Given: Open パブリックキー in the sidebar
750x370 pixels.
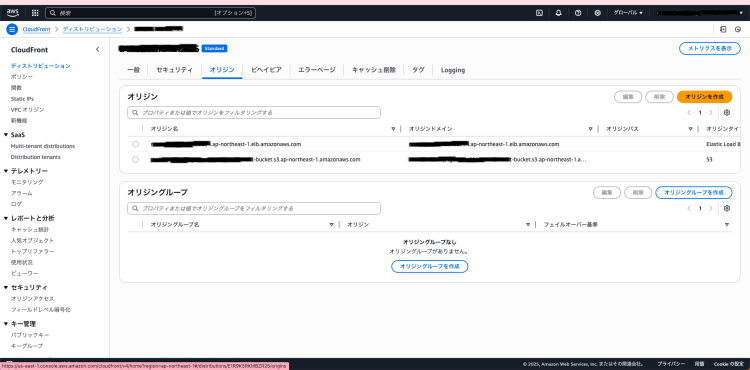Looking at the screenshot, I should pyautogui.click(x=30, y=336).
